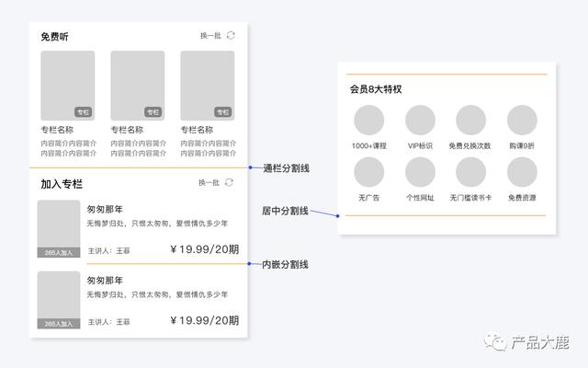Click the WeChat logo beside 产品大鹿
The width and height of the screenshot is (588, 368).
click(496, 343)
